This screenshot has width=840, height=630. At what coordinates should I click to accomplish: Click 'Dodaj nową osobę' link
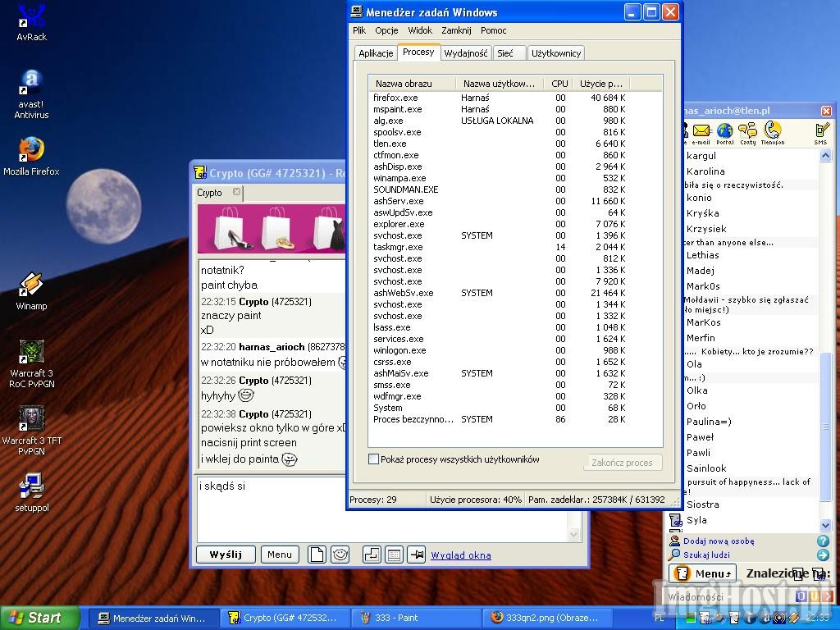coord(719,541)
